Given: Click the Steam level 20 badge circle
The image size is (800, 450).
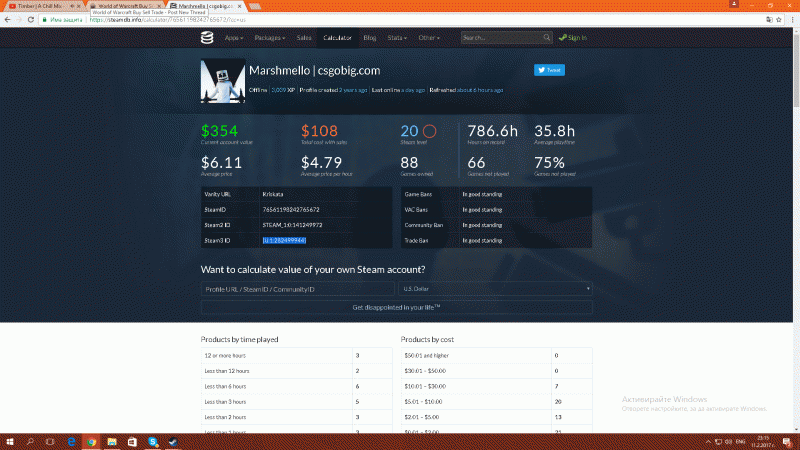Looking at the screenshot, I should pyautogui.click(x=430, y=131).
